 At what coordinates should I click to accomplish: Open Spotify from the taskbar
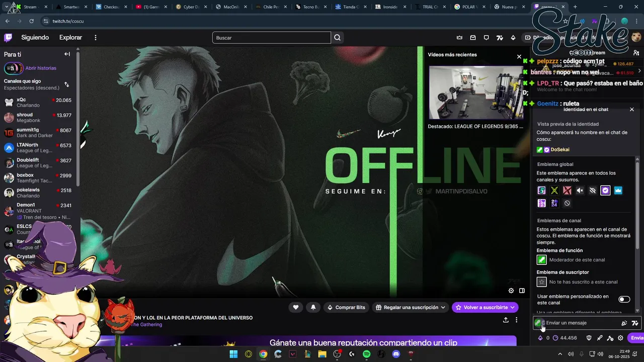pos(367,354)
